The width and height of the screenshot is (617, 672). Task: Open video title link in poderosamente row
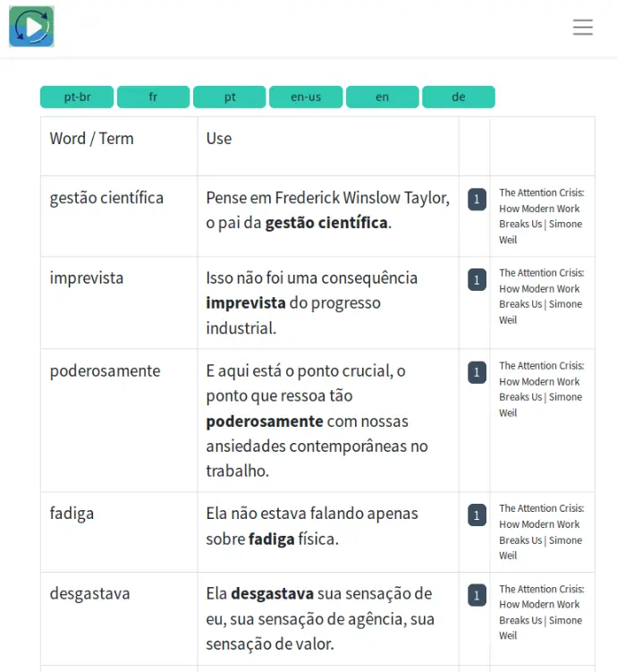pos(541,389)
